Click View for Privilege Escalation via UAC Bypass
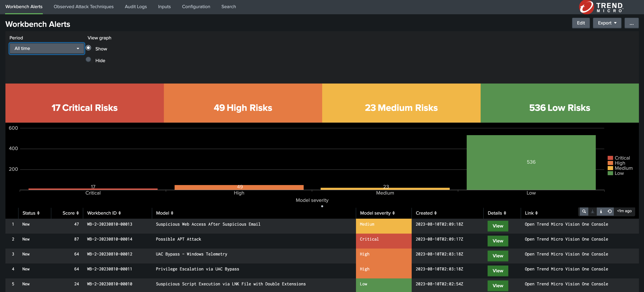Viewport: 644px width, 292px height. pos(497,271)
